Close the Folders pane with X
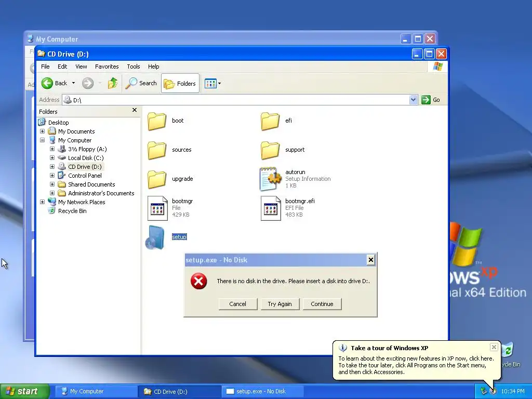Viewport: 532px width, 399px height. [x=135, y=110]
